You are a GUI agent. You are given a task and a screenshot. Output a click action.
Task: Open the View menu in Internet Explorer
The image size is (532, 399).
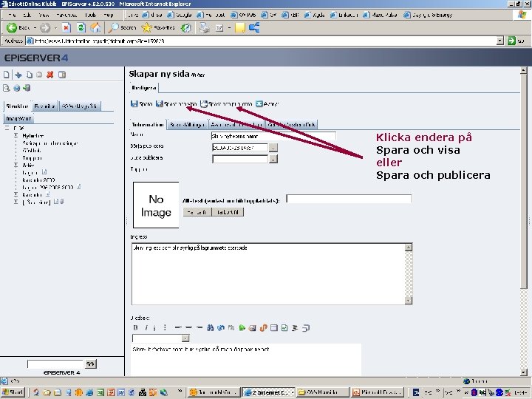44,15
